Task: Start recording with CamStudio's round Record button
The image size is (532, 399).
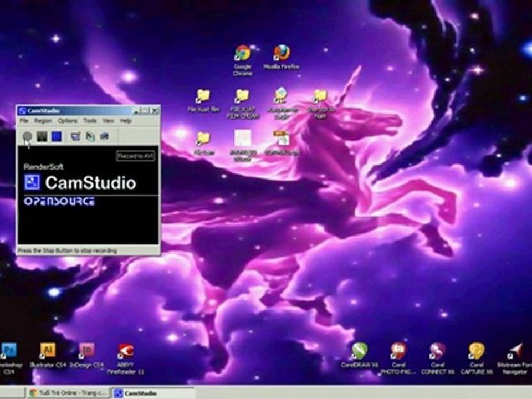Action: point(27,136)
